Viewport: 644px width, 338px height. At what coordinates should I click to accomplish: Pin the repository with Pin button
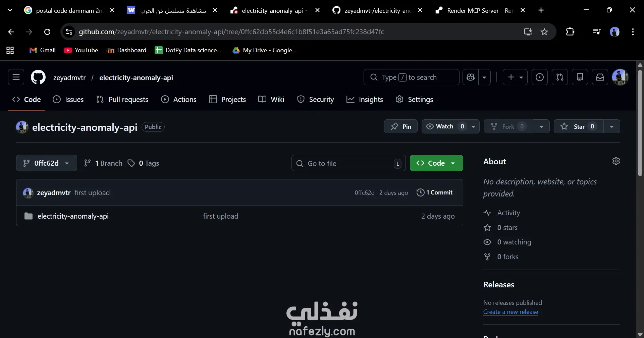(x=401, y=126)
